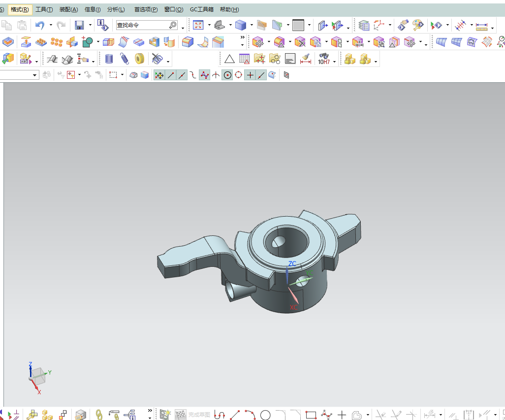Open the boolean operation dropdown arrow
Viewport: 505px width, 420px height.
pos(98,42)
